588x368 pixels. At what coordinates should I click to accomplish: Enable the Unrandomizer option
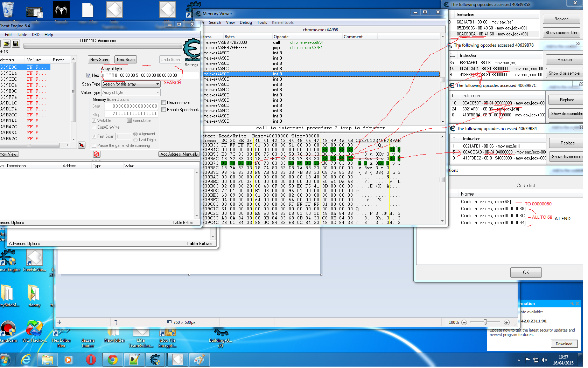click(164, 103)
